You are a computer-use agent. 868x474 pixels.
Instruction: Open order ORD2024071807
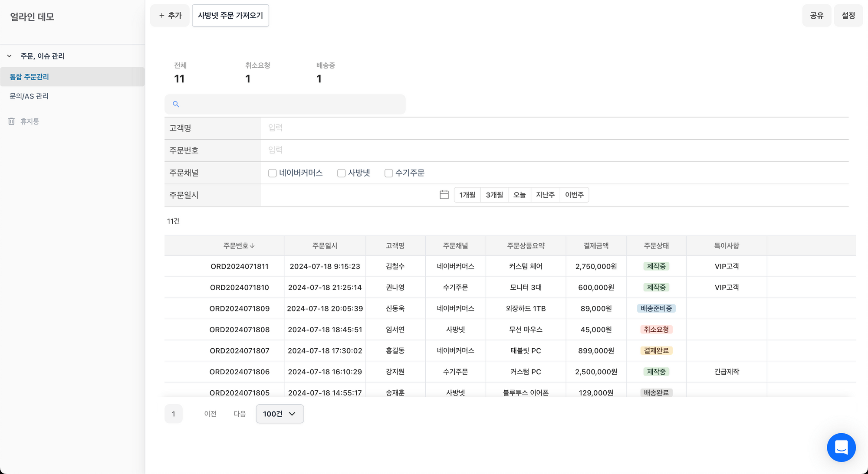click(x=240, y=350)
